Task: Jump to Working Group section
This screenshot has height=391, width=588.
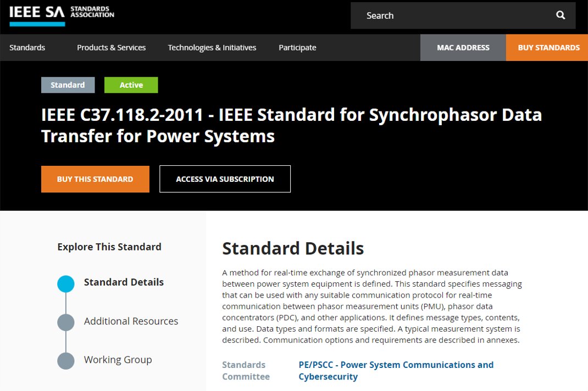Action: 118,360
